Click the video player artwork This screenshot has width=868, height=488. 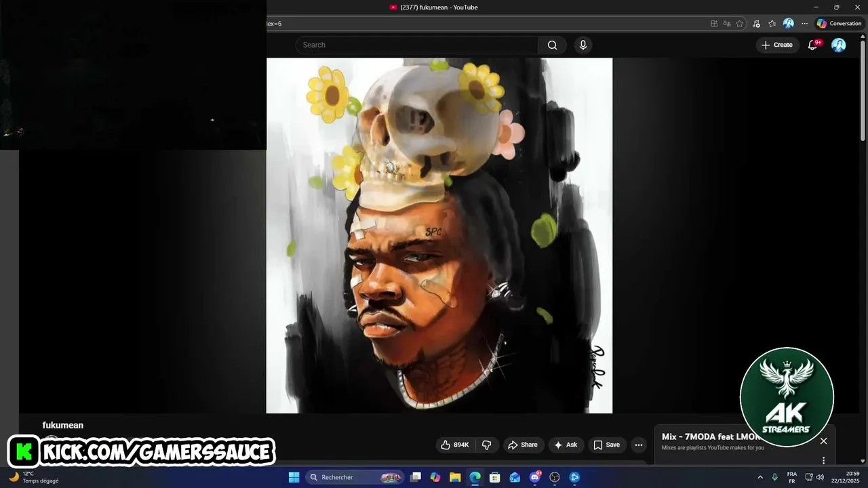coord(439,235)
